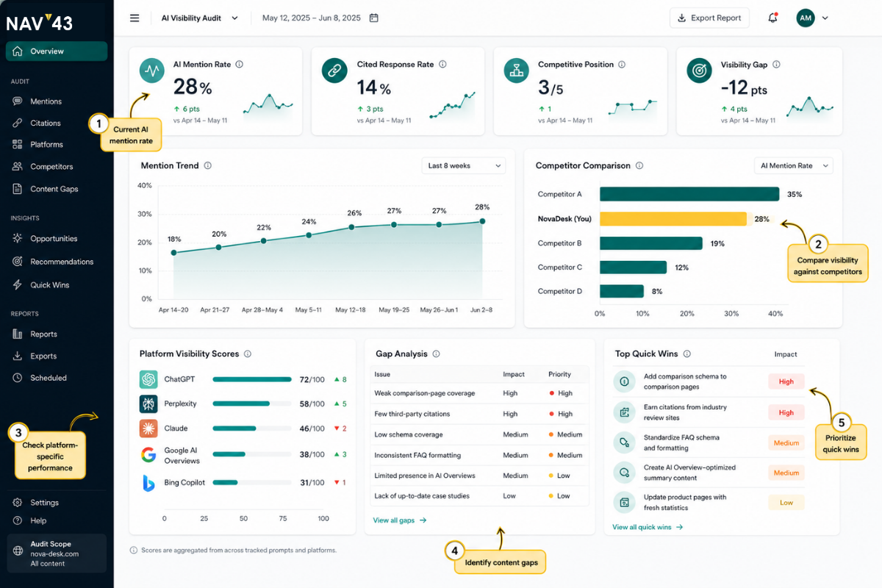Open Citations in the sidebar
The image size is (882, 588).
(46, 123)
